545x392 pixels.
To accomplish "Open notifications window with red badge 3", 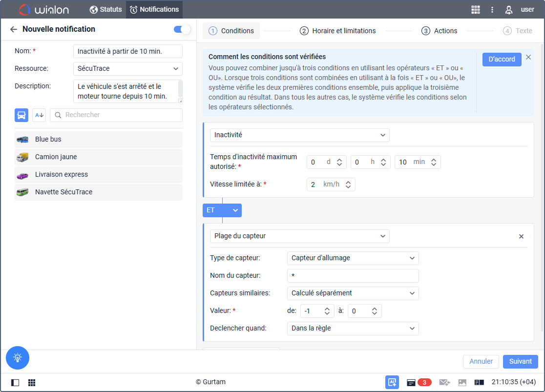I will tap(419, 382).
